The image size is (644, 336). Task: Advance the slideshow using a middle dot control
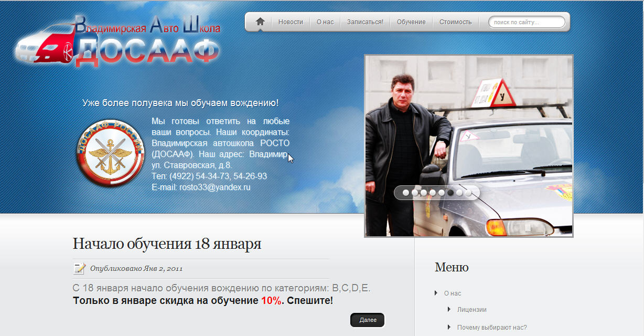(432, 193)
